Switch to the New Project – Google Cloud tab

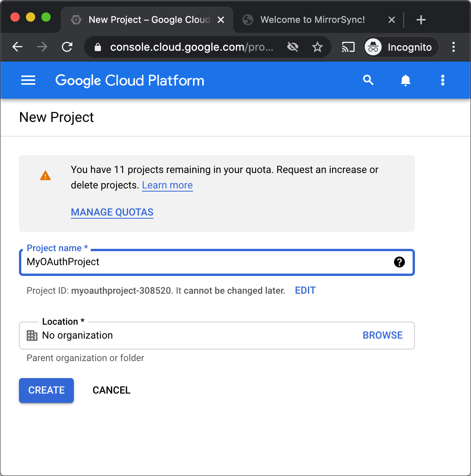[147, 20]
